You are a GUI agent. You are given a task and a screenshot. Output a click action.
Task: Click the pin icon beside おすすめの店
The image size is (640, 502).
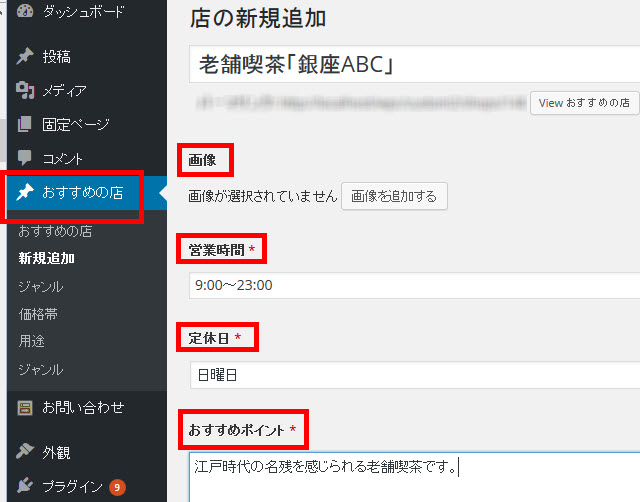coord(25,192)
